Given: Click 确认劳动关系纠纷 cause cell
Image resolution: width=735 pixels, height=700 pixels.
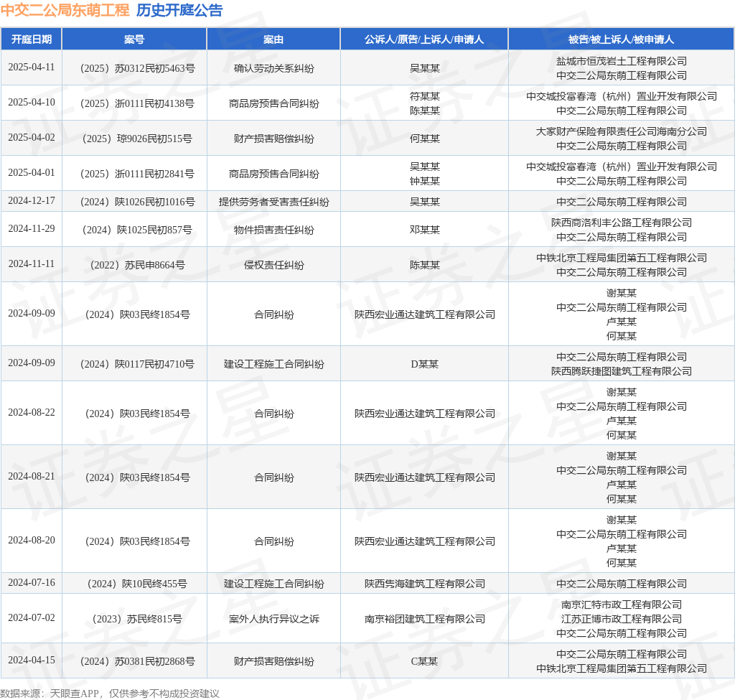Looking at the screenshot, I should pyautogui.click(x=273, y=68).
